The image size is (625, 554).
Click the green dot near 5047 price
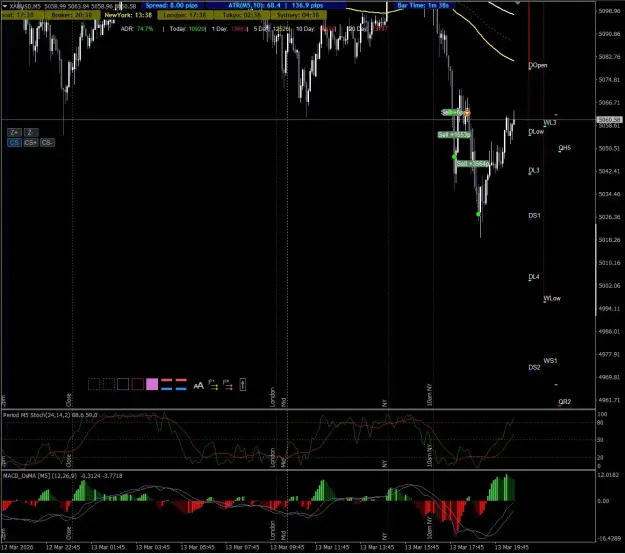pyautogui.click(x=454, y=157)
